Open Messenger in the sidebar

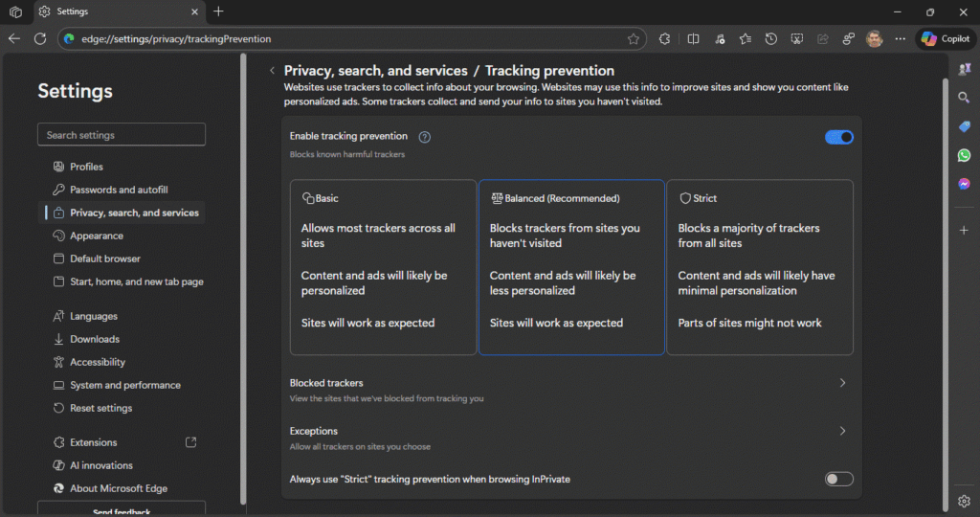(x=964, y=184)
